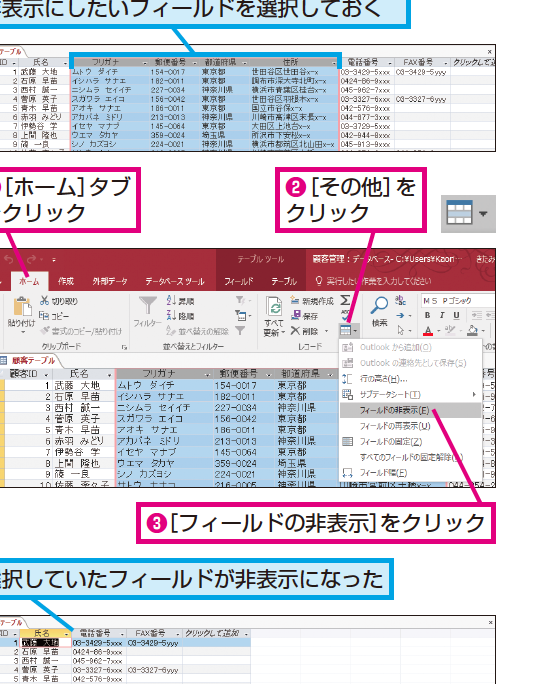The width and height of the screenshot is (540, 684).
Task: Click the Bold B button
Action: pos(427,315)
